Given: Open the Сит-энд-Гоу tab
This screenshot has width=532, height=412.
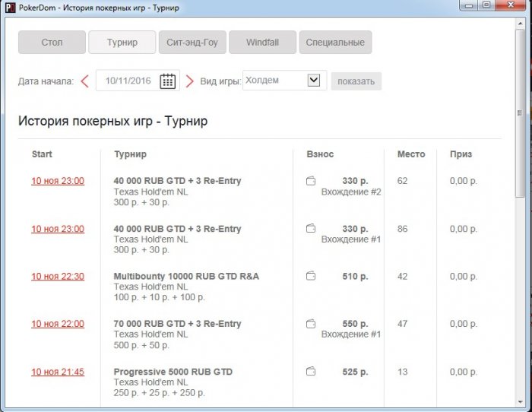Looking at the screenshot, I should (x=192, y=43).
